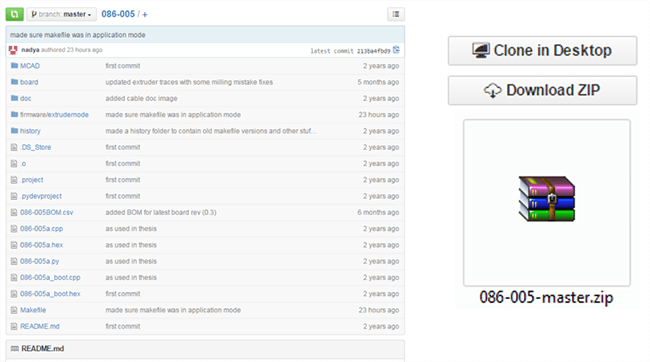The image size is (650, 362).
Task: Open board commit message 'updated extruder traces'
Action: (189, 82)
